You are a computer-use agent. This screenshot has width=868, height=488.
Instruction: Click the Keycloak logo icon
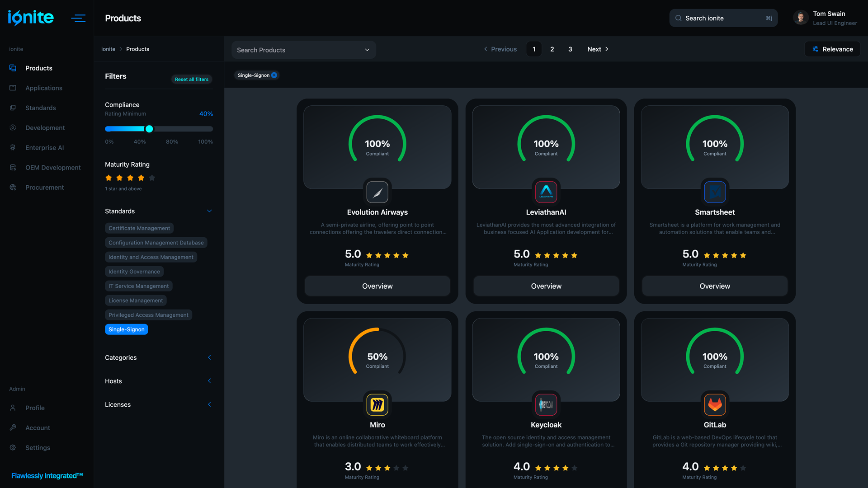pyautogui.click(x=546, y=405)
